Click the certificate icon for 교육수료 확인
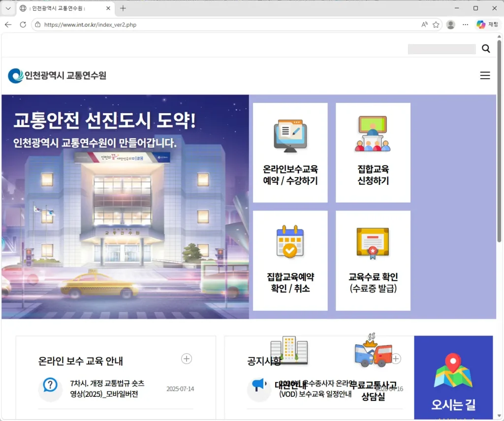The image size is (504, 421). click(x=373, y=241)
